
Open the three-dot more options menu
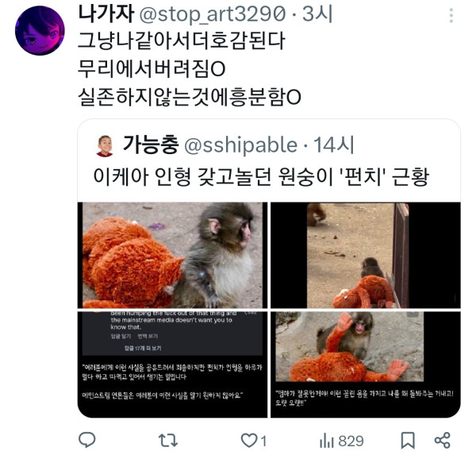pos(451,15)
